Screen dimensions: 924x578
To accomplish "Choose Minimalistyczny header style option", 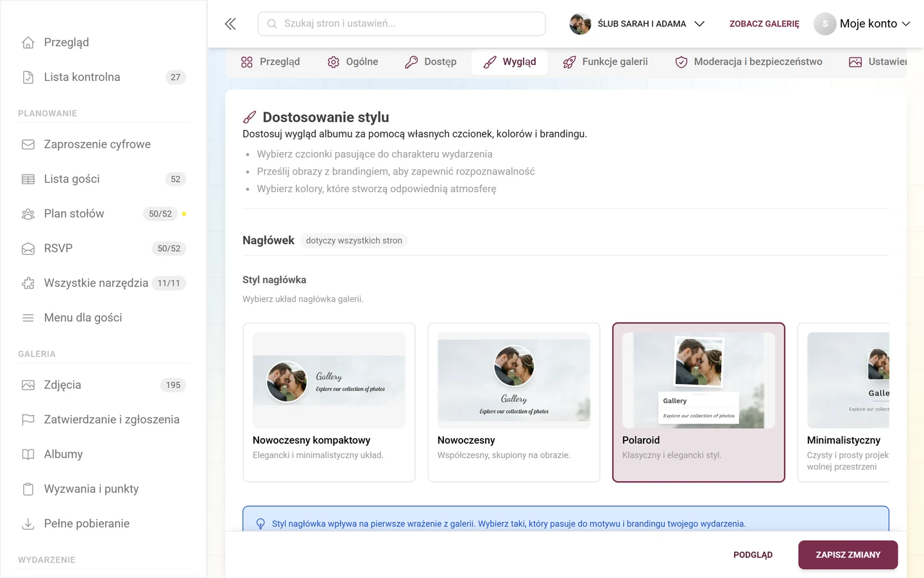I will [x=843, y=403].
